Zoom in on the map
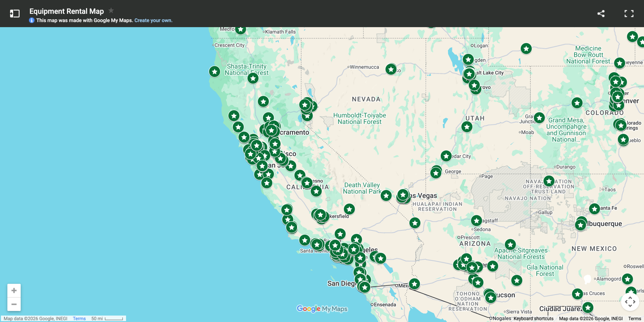 point(14,291)
